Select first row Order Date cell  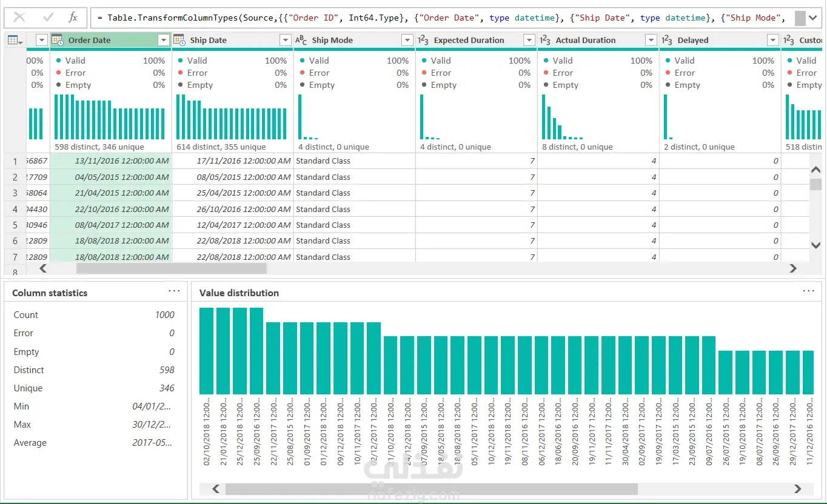pos(112,161)
